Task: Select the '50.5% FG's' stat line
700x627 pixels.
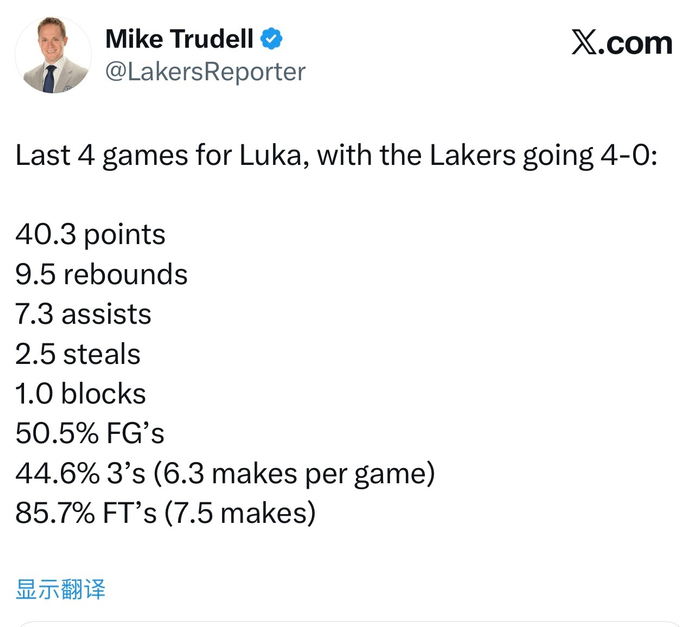Action: point(90,433)
